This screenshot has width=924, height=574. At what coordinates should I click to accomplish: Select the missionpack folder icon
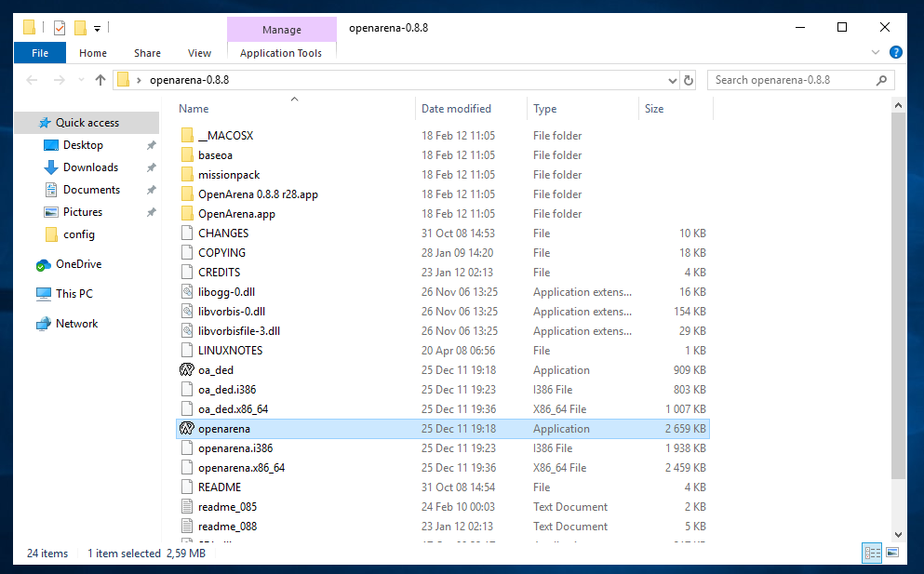click(187, 175)
